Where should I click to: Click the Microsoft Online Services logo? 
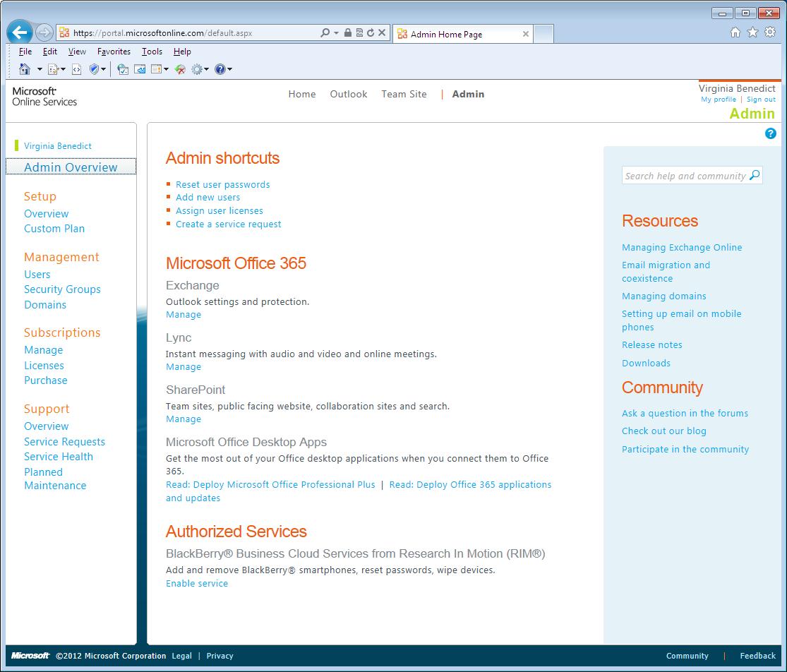point(44,97)
